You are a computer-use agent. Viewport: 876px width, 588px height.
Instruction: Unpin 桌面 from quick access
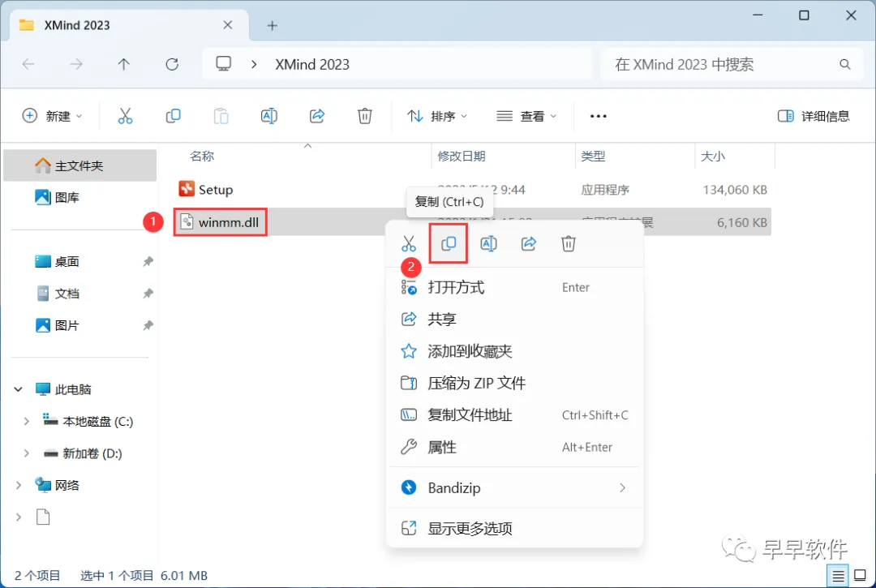148,261
